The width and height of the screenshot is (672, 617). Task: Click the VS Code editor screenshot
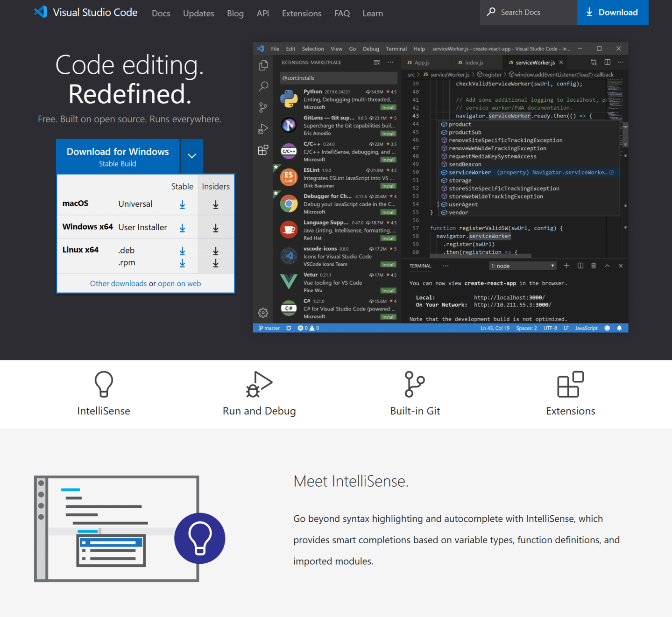coord(440,187)
